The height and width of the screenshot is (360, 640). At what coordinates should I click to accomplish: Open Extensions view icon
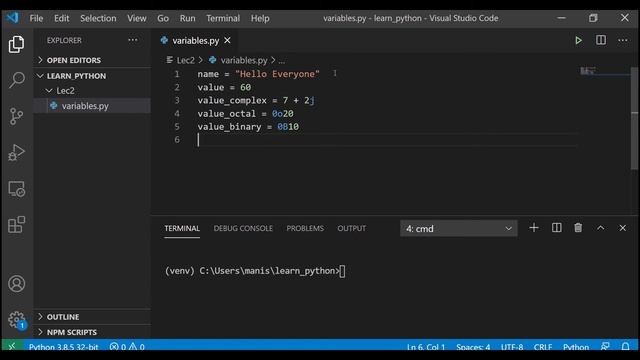point(16,224)
